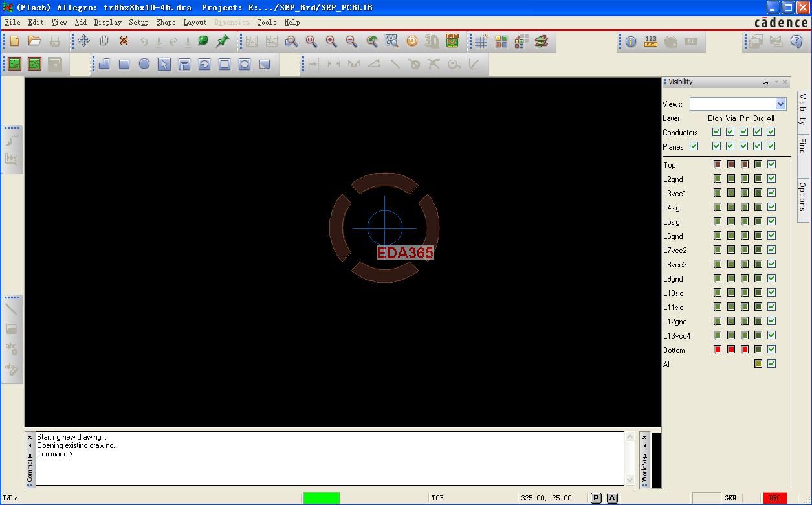Uncheck the Conductors Etch checkbox
812x505 pixels.
point(716,132)
